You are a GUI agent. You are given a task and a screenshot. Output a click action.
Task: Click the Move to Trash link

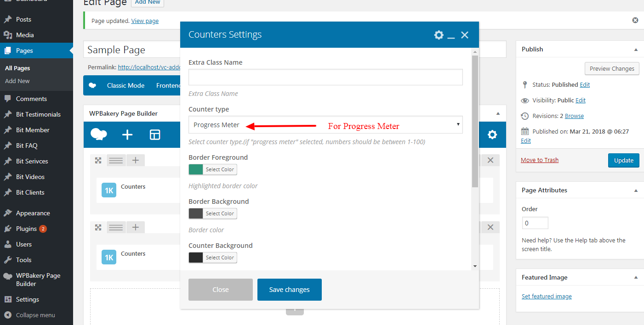pos(540,160)
